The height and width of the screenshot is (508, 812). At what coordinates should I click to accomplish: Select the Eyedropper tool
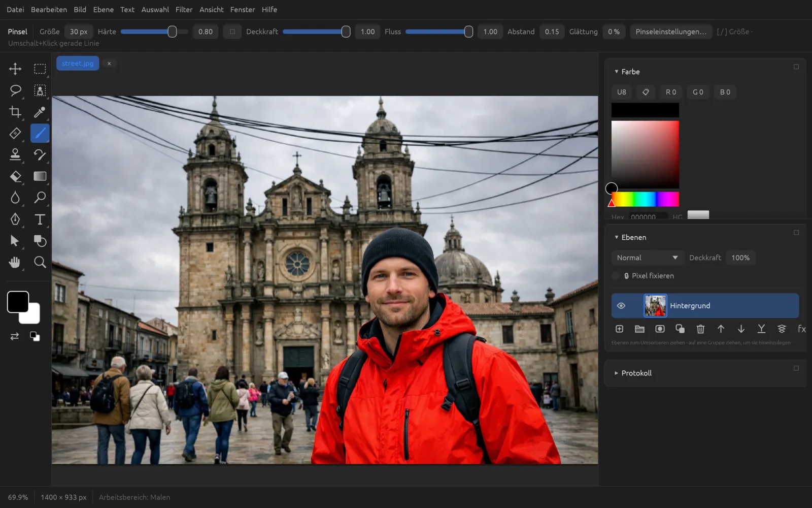coord(40,112)
